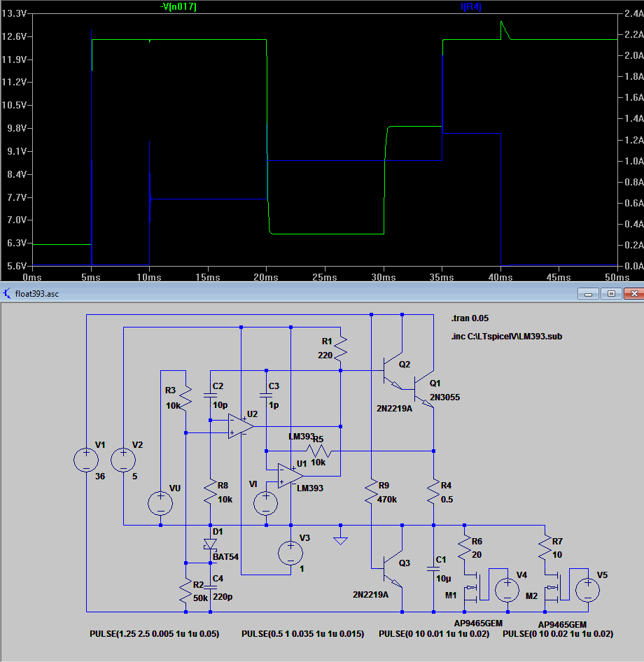Click the LTspice icon in float393.asc title bar
Image resolution: width=644 pixels, height=662 pixels.
point(7,293)
